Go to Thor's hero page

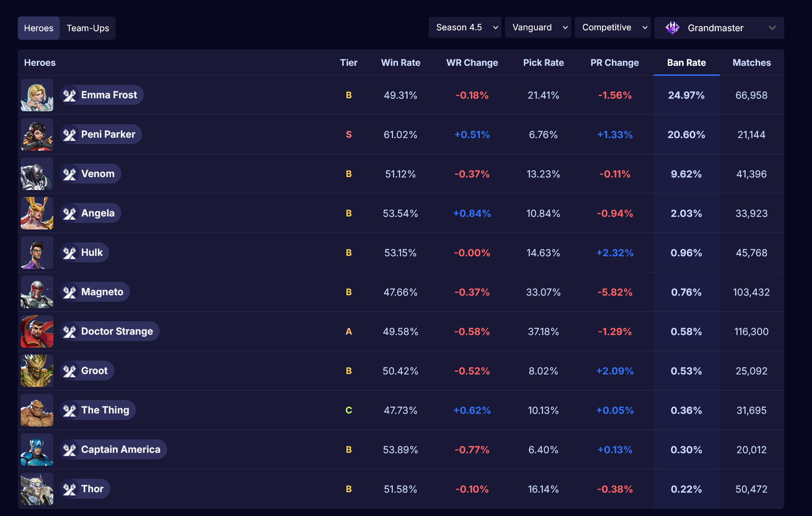tap(85, 489)
